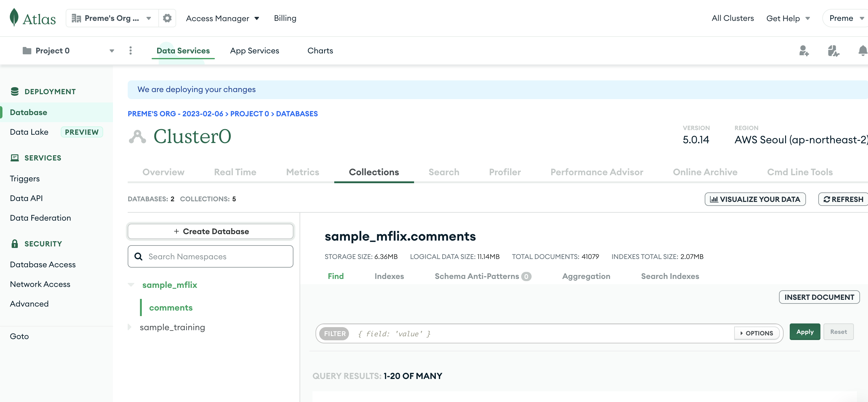
Task: Open the Real Time tab
Action: [235, 172]
